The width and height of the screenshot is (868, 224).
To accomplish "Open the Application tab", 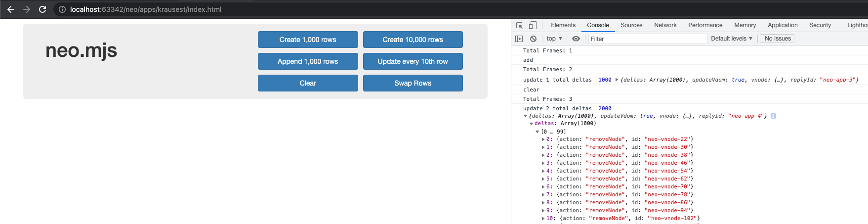I will point(783,25).
